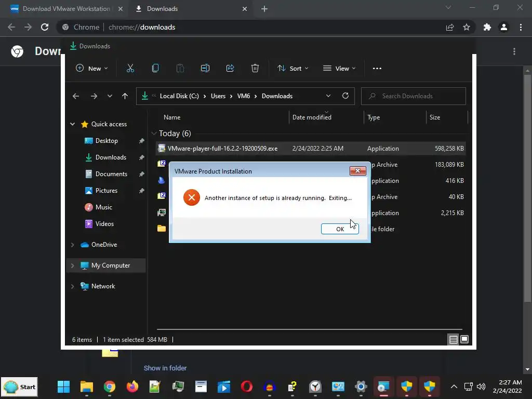532x399 pixels.
Task: Click the Paste icon in Explorer toolbar
Action: coord(180,68)
